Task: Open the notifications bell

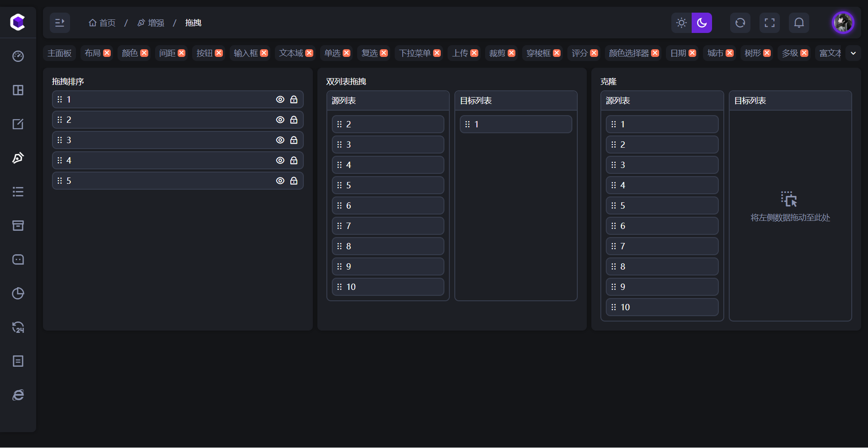Action: (799, 23)
